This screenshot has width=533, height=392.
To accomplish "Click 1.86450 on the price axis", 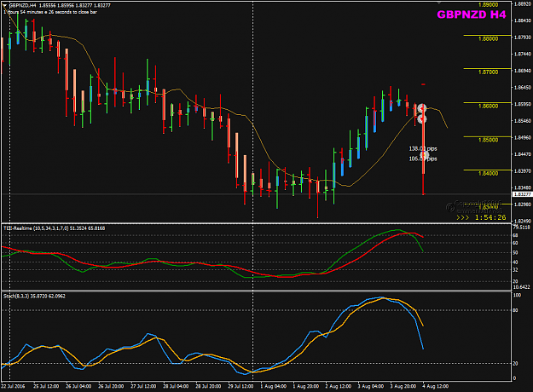I will tap(523, 87).
